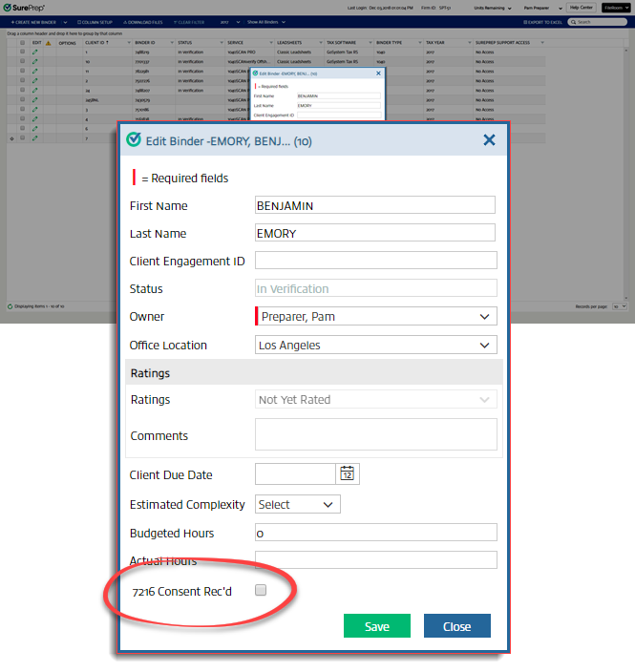Click the Budgeted Hours input field
This screenshot has width=635, height=672.
pyautogui.click(x=376, y=533)
